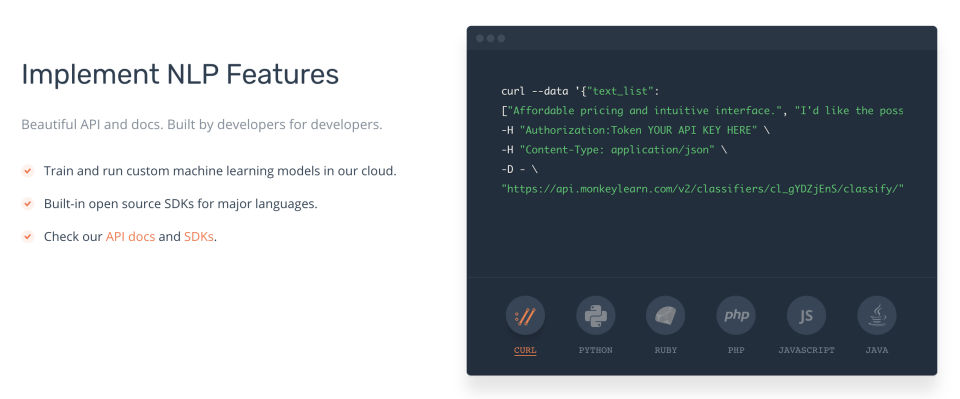
Task: Open the API docs link
Action: tap(130, 237)
